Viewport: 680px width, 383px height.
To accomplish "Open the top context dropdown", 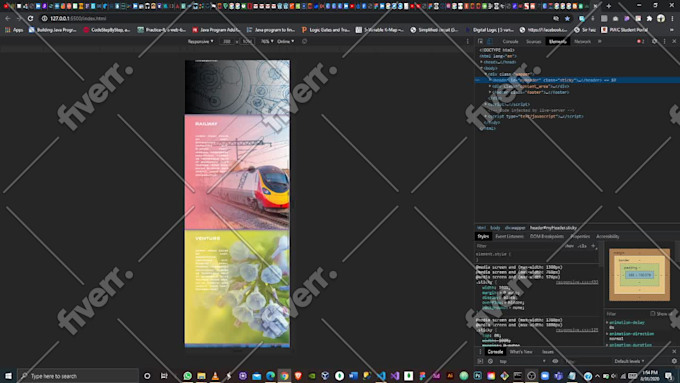I will pos(523,361).
